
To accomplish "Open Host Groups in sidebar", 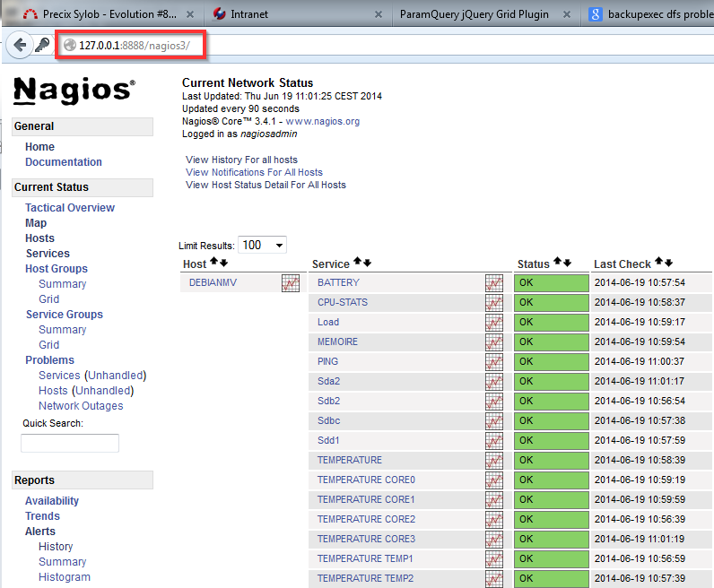I will click(57, 269).
